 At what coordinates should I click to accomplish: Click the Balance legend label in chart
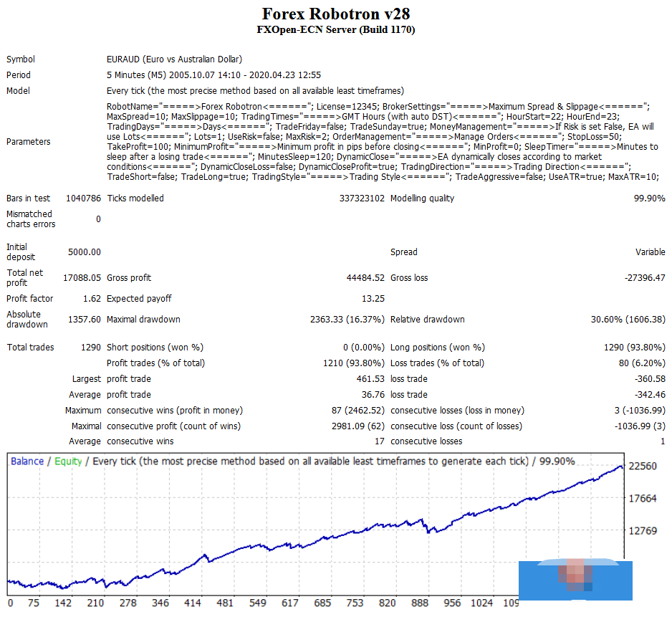coord(27,461)
